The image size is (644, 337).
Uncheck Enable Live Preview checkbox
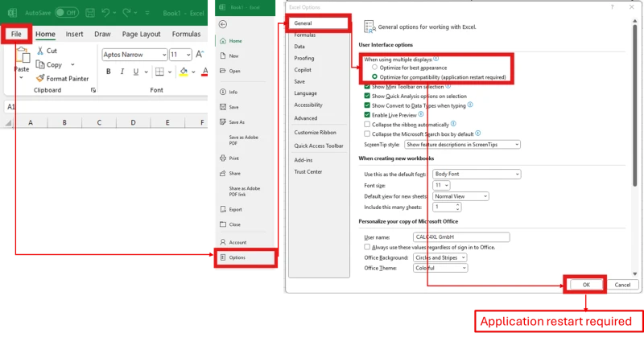coord(367,115)
